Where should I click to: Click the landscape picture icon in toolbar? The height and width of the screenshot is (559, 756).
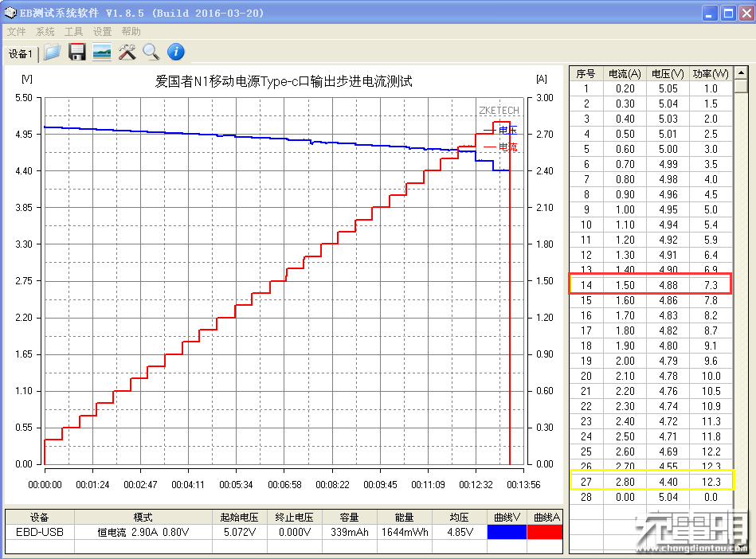coord(102,53)
